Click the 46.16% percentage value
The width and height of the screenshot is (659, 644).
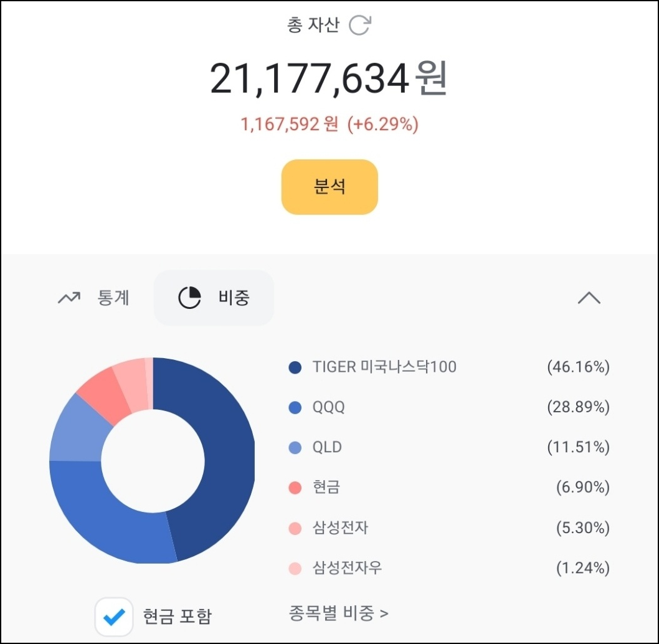578,367
